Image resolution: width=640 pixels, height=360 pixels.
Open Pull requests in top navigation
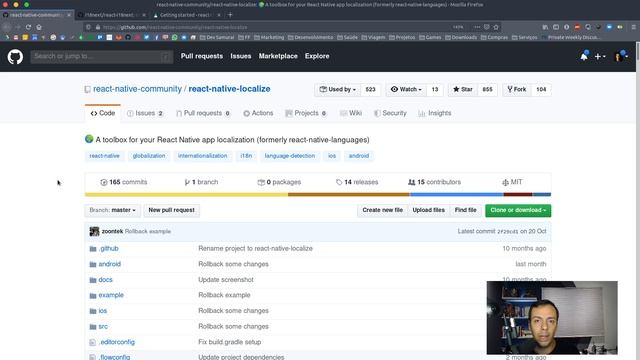(x=202, y=56)
